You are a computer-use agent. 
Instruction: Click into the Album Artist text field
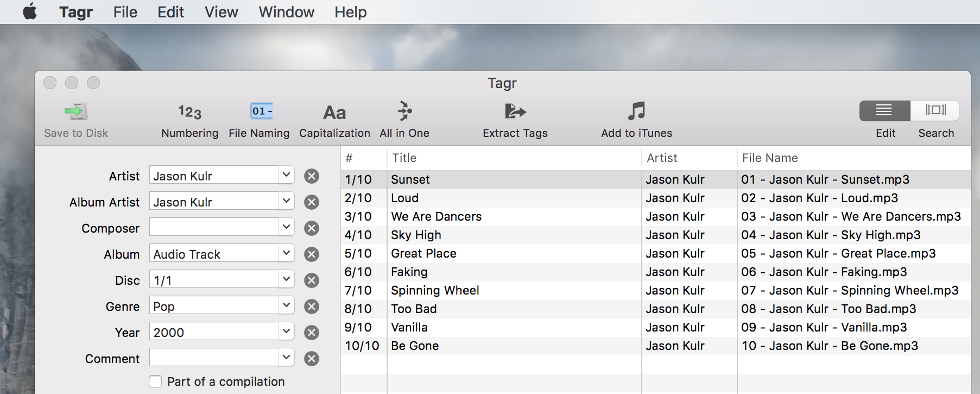[214, 201]
